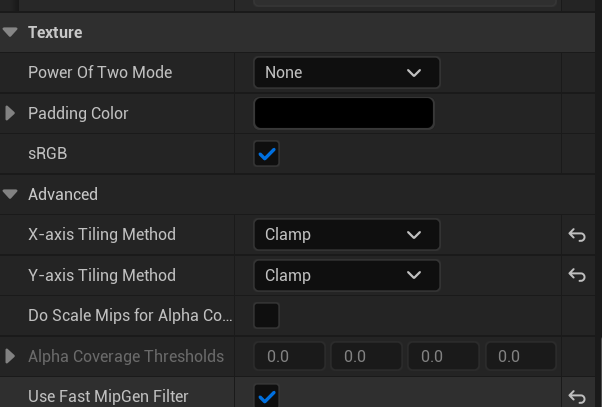This screenshot has height=407, width=602.
Task: Collapse the Texture section
Action: (x=10, y=32)
